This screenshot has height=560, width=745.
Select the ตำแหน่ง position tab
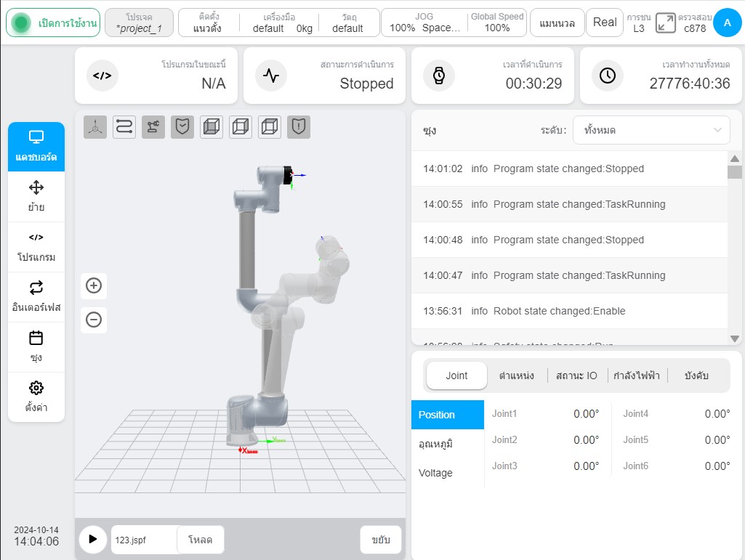click(517, 376)
